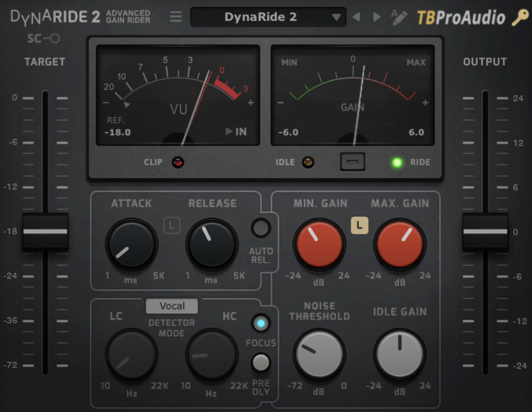Screen dimensions: 532x412
Task: Enable the Auto Rel. button
Action: 261,227
